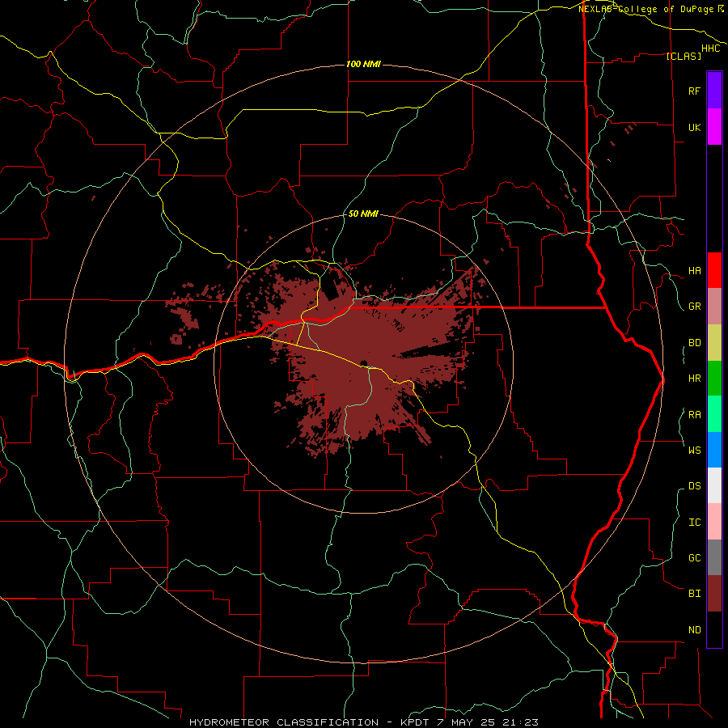Image resolution: width=728 pixels, height=728 pixels.
Task: Click the HR legend label
Action: click(x=694, y=379)
